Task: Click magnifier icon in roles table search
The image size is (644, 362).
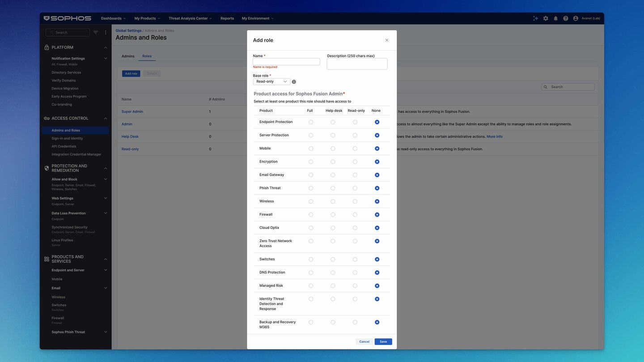Action: coord(546,87)
